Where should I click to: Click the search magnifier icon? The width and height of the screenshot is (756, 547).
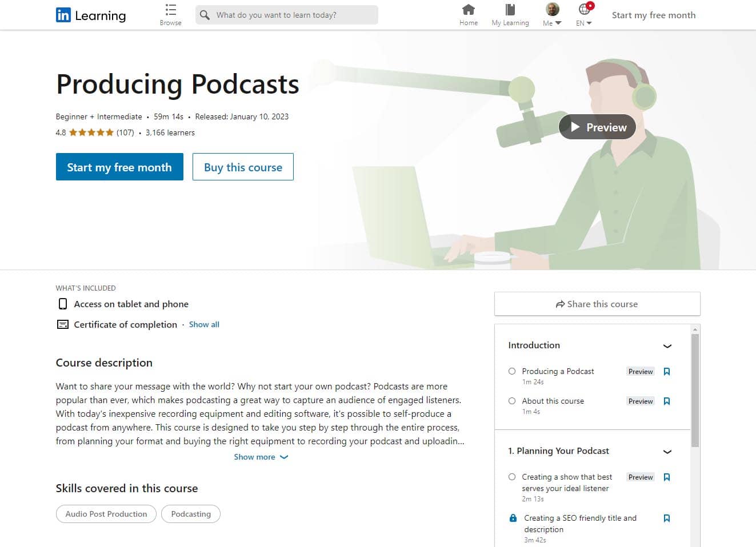pyautogui.click(x=205, y=15)
